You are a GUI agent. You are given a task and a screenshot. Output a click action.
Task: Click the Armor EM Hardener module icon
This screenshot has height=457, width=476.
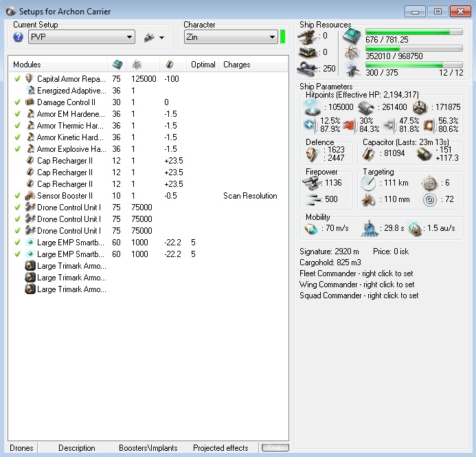[x=30, y=113]
